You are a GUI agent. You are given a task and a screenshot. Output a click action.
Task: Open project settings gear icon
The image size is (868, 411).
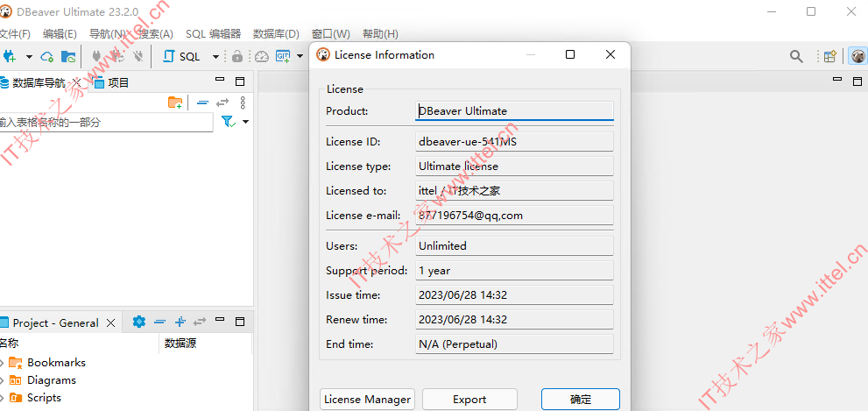pyautogui.click(x=139, y=322)
